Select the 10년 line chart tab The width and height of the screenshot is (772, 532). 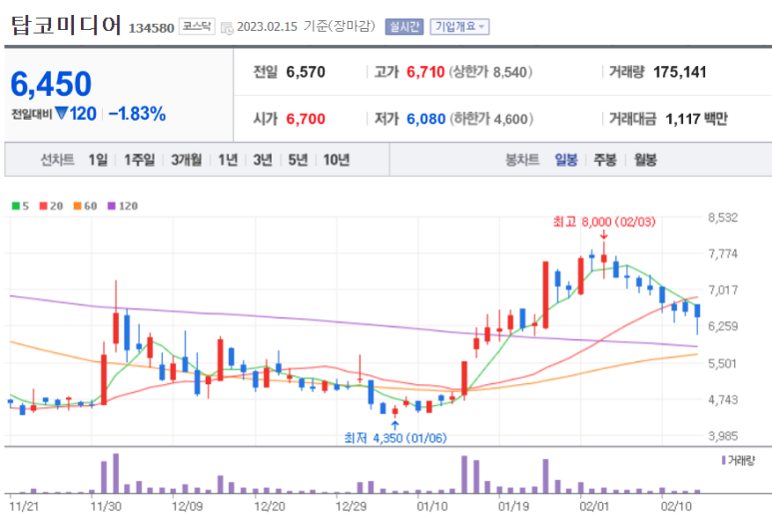click(337, 160)
